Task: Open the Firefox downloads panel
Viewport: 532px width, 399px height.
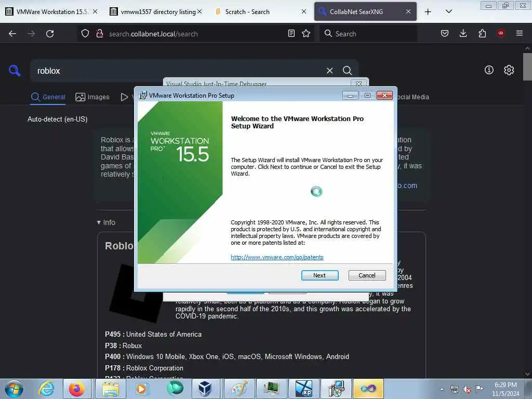Action: [x=463, y=34]
